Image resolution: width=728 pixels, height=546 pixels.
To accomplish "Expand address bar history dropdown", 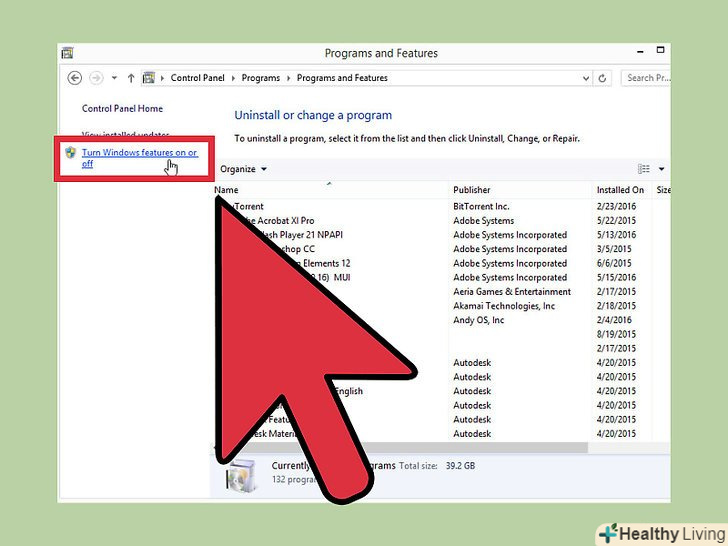I will tap(586, 78).
